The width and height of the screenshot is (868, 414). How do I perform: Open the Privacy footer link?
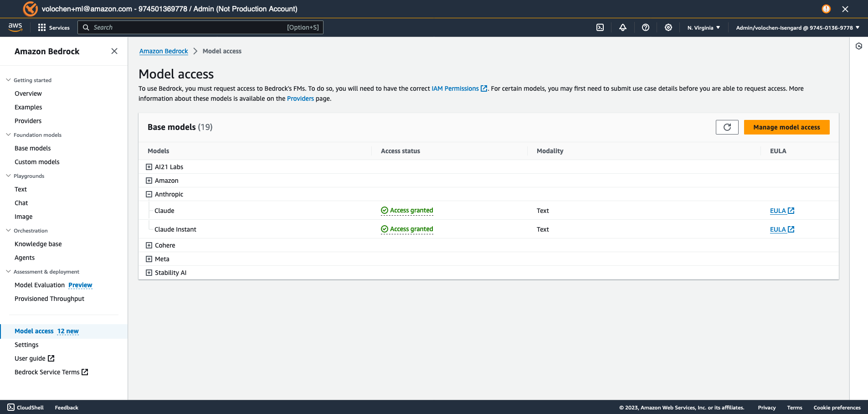click(767, 408)
